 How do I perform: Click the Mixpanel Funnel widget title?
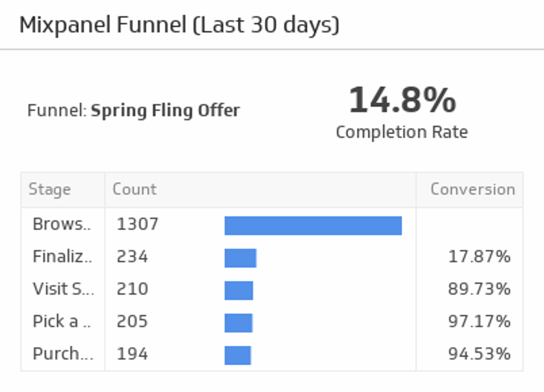click(179, 25)
